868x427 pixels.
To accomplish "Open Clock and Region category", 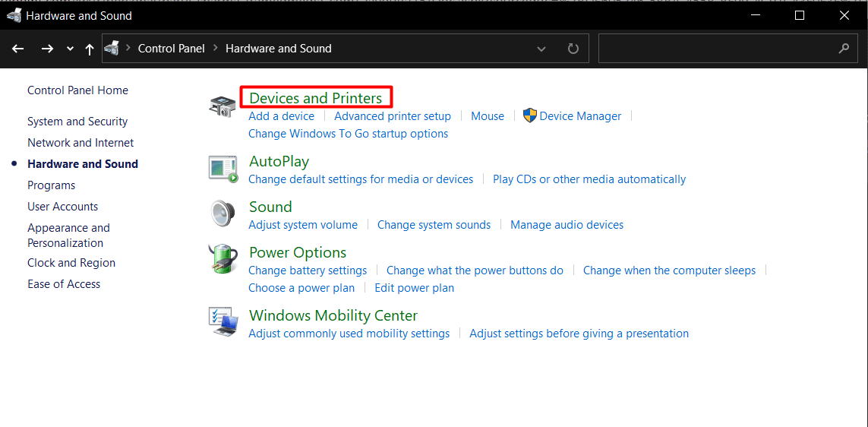I will coord(71,263).
